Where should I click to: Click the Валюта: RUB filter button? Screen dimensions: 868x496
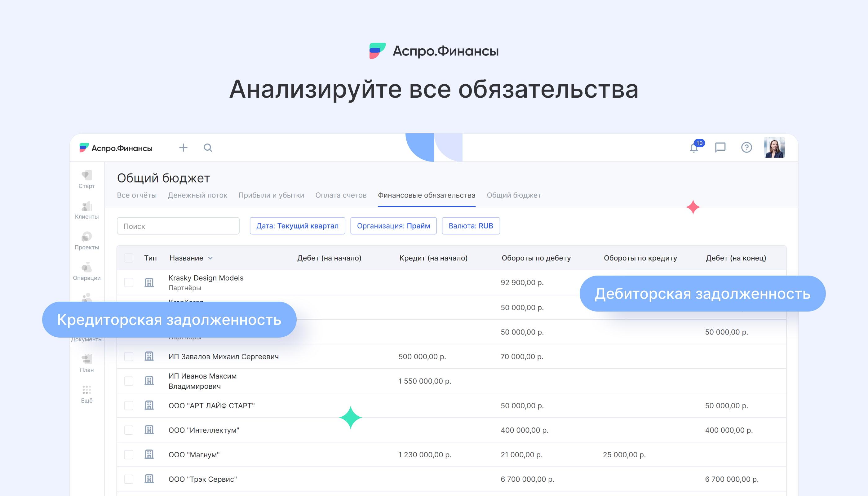(x=471, y=226)
